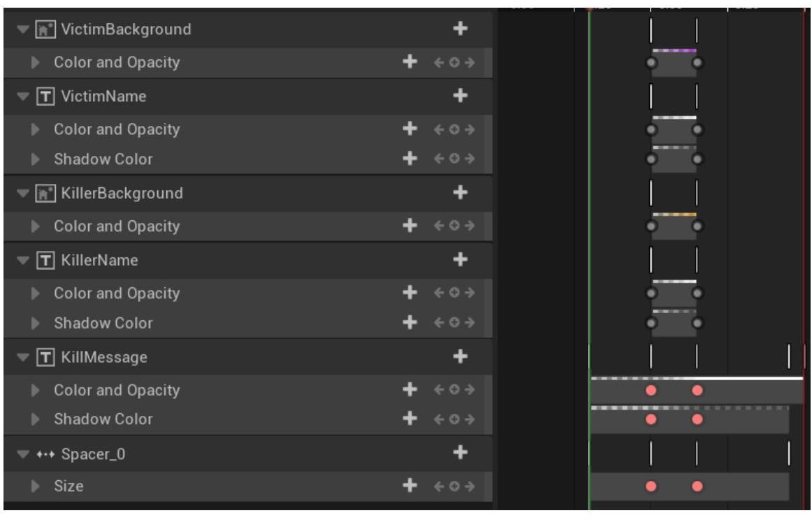
Task: Click the plus icon on the KillMessage track
Action: [460, 357]
